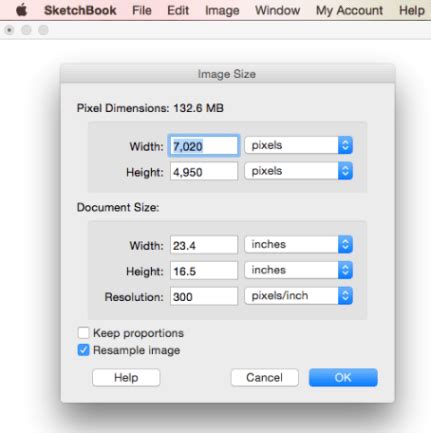Uncheck the Resample image checkbox
This screenshot has width=431, height=433.
pos(83,350)
